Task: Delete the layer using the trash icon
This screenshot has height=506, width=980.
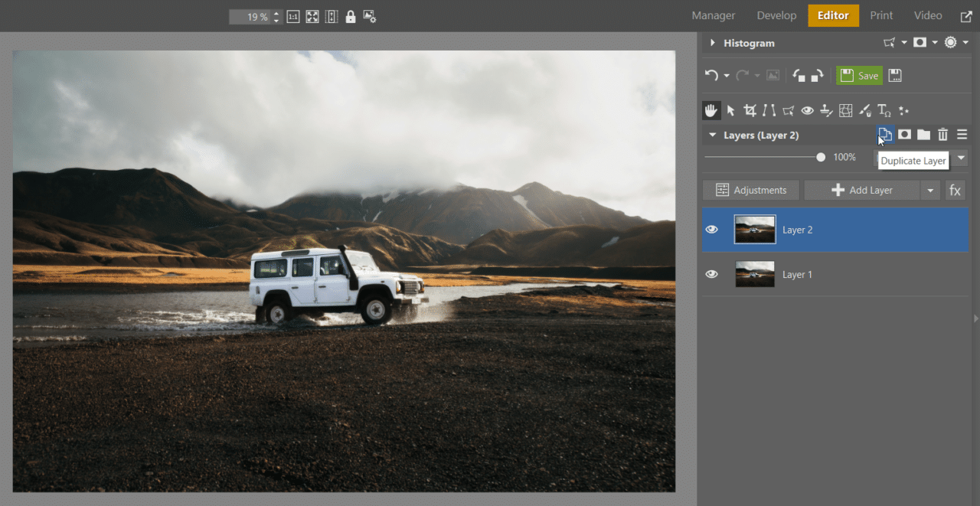Action: pos(942,134)
